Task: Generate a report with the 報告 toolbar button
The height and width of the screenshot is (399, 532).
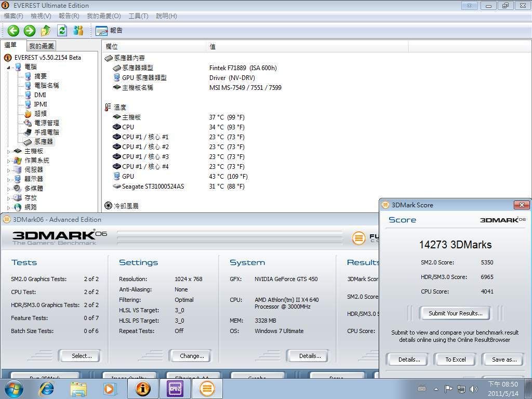Action: click(x=109, y=31)
